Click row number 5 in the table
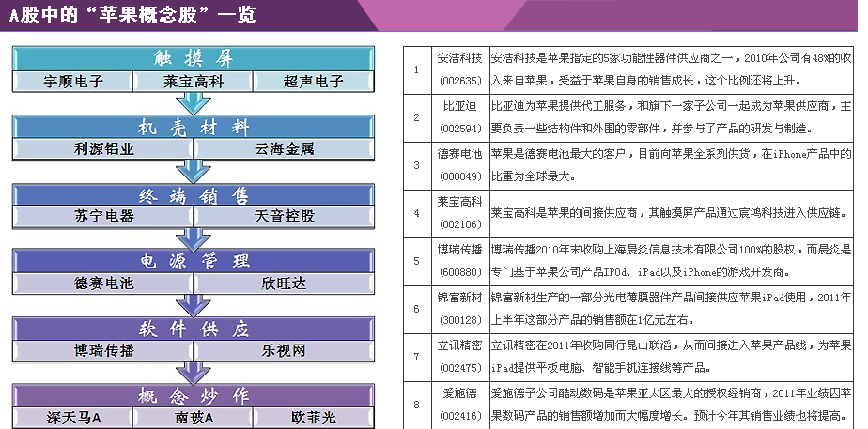Viewport: 868px width, 429px height. (417, 262)
